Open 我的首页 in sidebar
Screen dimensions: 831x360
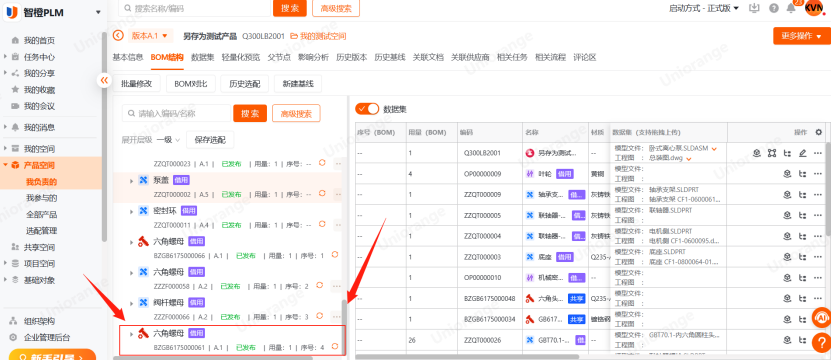coord(39,40)
